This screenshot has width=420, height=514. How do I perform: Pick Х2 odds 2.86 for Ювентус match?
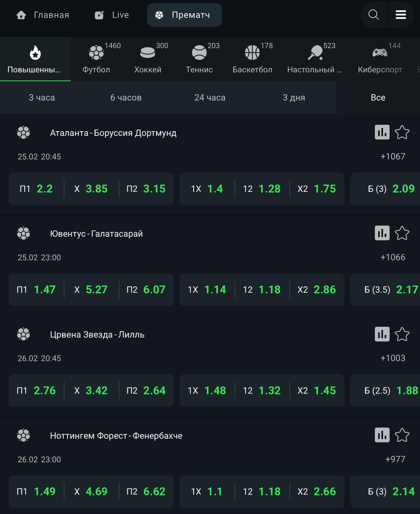point(317,290)
